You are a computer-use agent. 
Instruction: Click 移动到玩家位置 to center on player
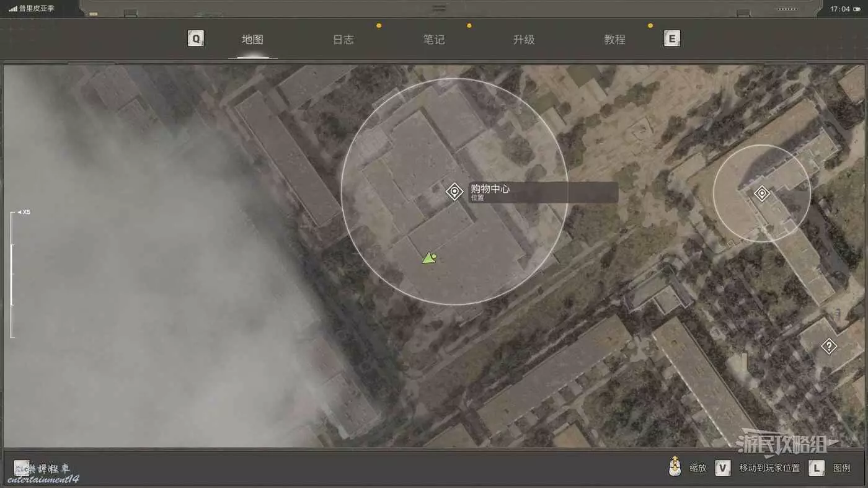pyautogui.click(x=769, y=468)
